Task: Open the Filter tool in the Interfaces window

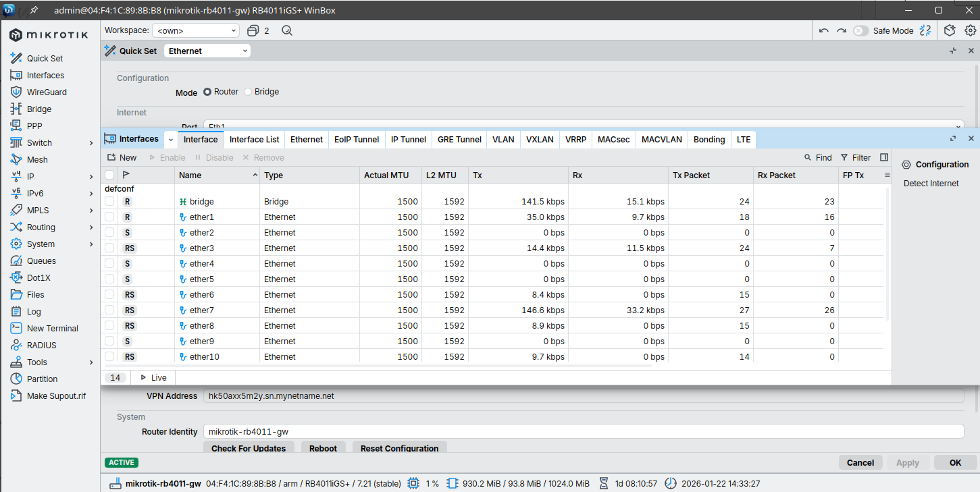Action: click(x=855, y=157)
